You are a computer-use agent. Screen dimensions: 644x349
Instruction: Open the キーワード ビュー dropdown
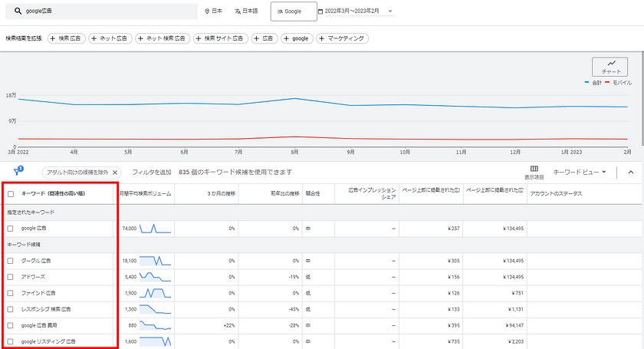pyautogui.click(x=580, y=172)
